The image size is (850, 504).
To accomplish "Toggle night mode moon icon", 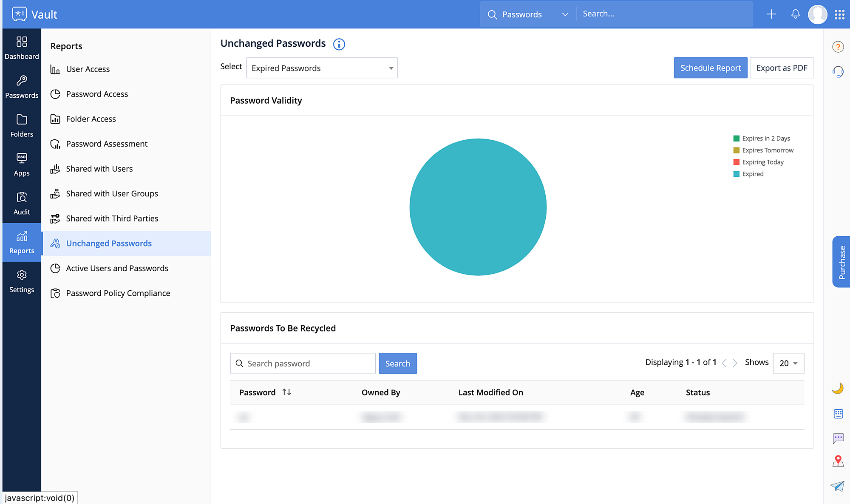I will click(838, 388).
